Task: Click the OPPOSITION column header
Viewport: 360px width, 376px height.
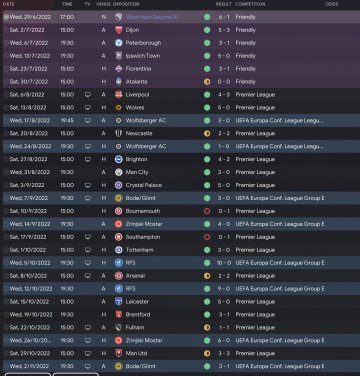Action: click(126, 4)
